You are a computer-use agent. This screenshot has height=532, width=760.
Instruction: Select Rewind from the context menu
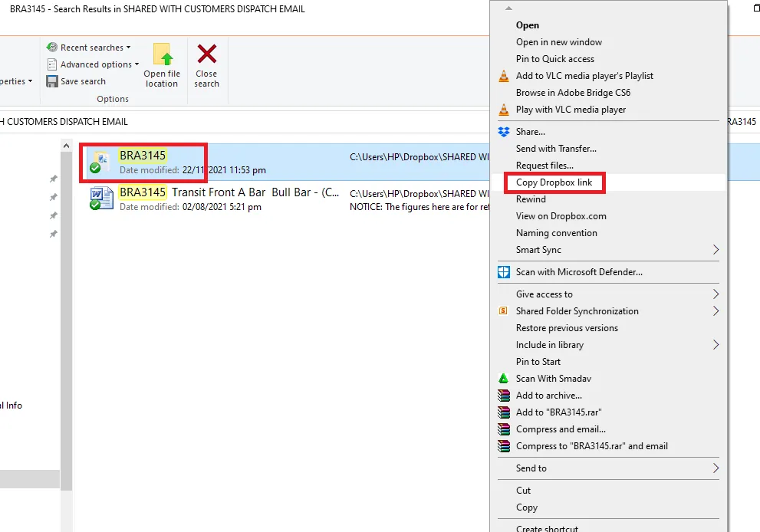531,199
